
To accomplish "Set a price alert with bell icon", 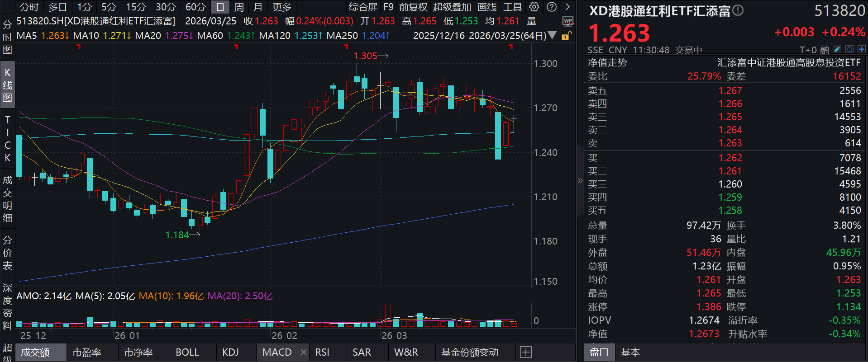I will 849,49.
